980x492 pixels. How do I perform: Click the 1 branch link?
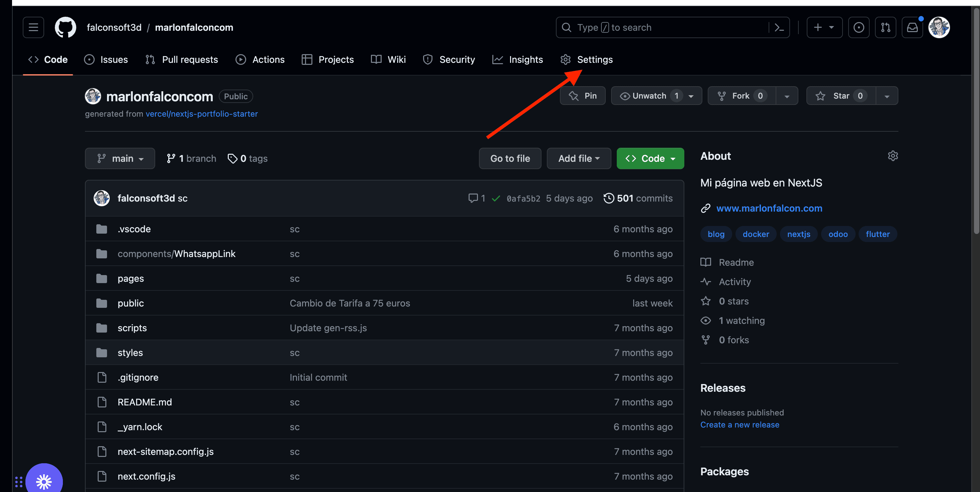click(191, 158)
